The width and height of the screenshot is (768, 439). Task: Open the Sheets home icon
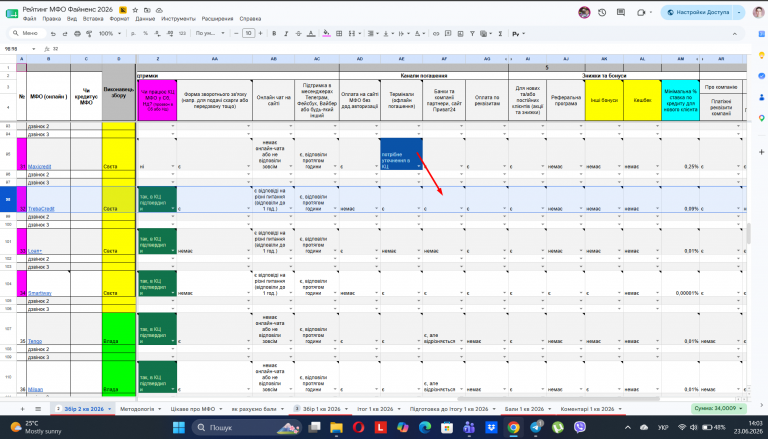pos(12,13)
